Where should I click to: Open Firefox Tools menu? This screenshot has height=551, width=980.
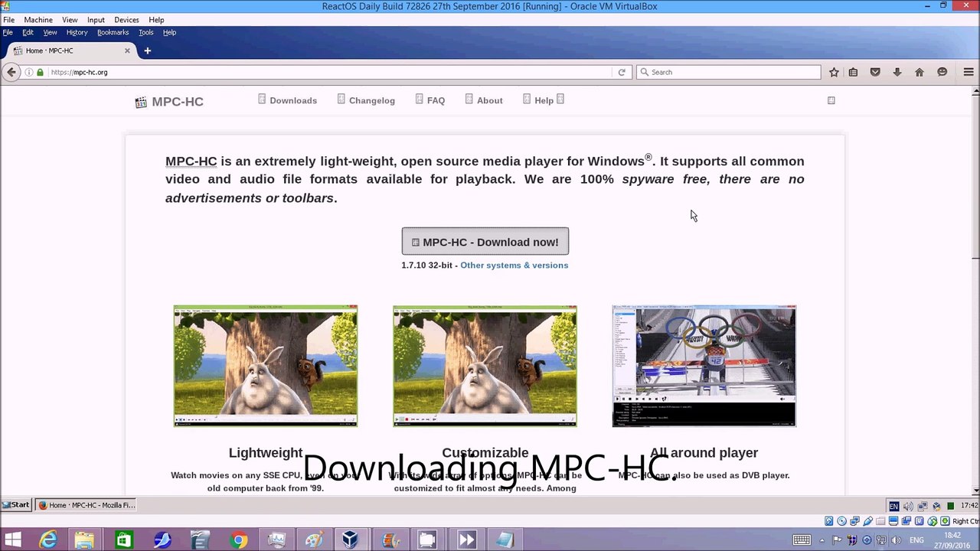[x=145, y=32]
